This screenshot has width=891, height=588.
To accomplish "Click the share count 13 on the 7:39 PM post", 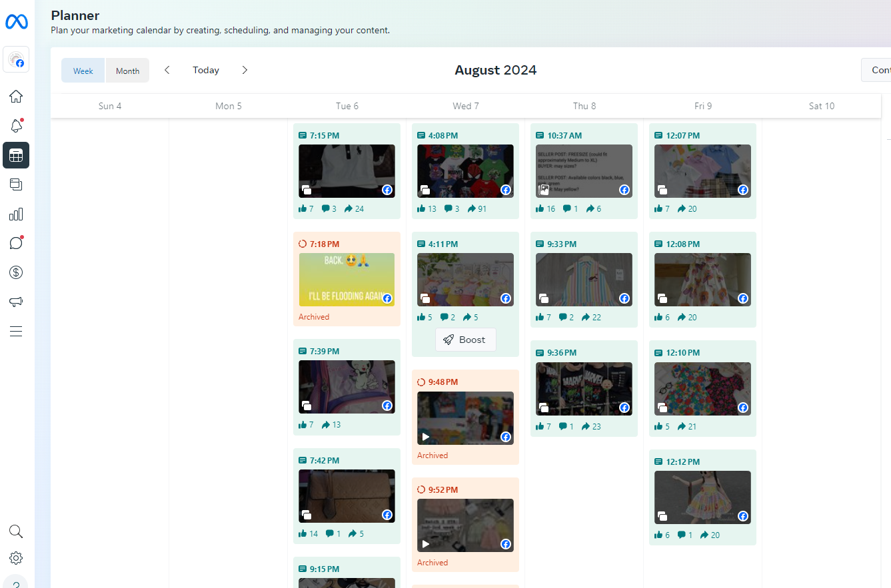I will pos(336,424).
